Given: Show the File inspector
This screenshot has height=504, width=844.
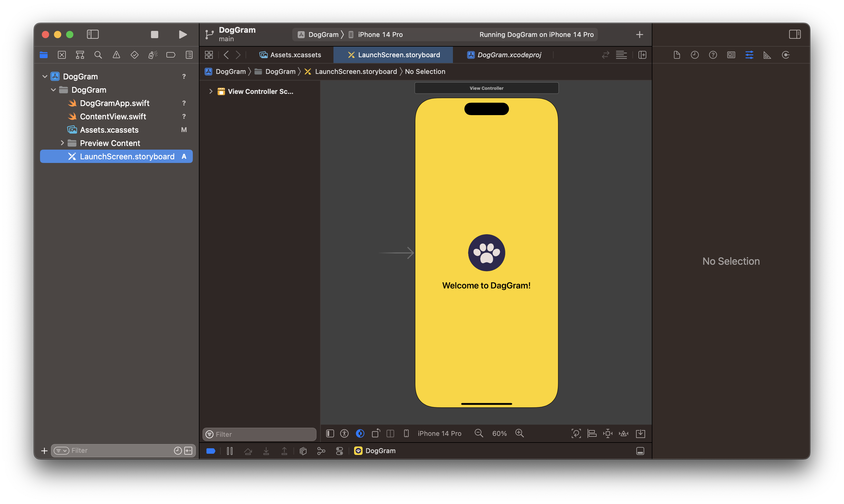Looking at the screenshot, I should [677, 55].
